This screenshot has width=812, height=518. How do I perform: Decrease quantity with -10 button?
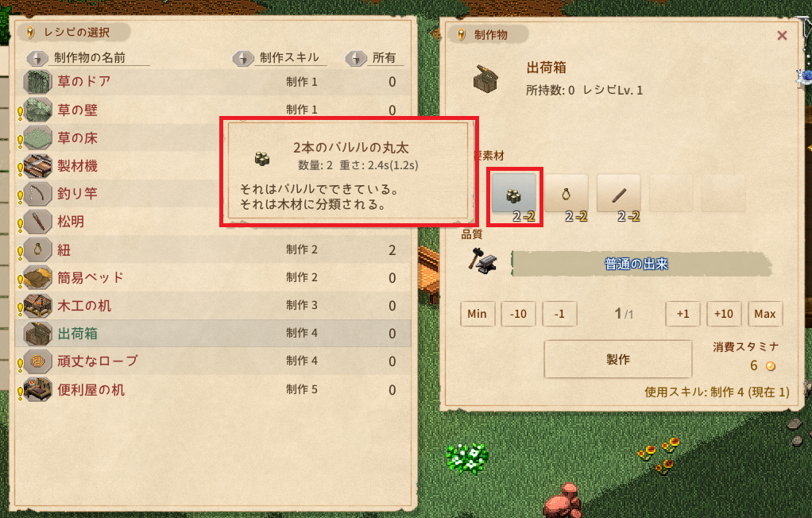coord(518,314)
